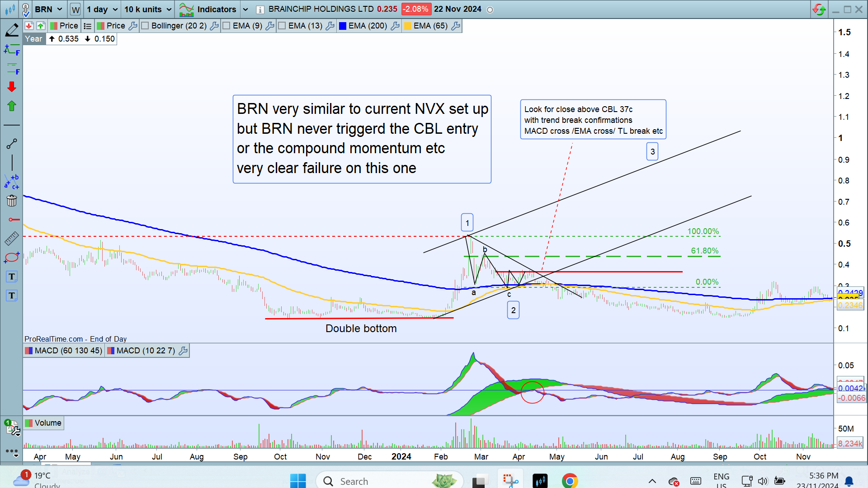Select the MACD (60 130 45) tab
Screen dimensions: 868x488
(x=64, y=351)
